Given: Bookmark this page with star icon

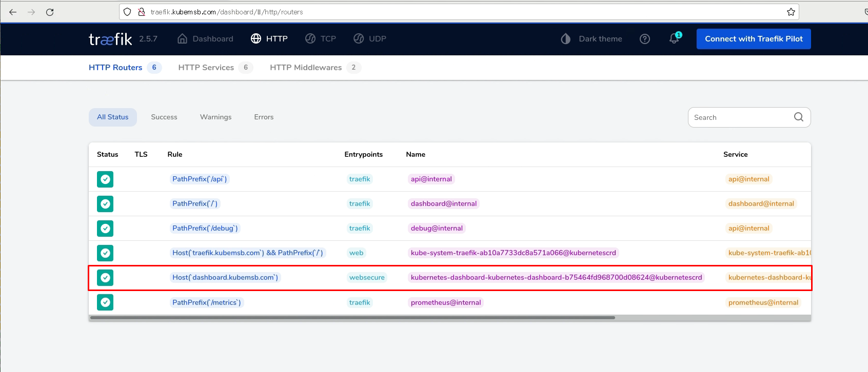Looking at the screenshot, I should coord(791,12).
